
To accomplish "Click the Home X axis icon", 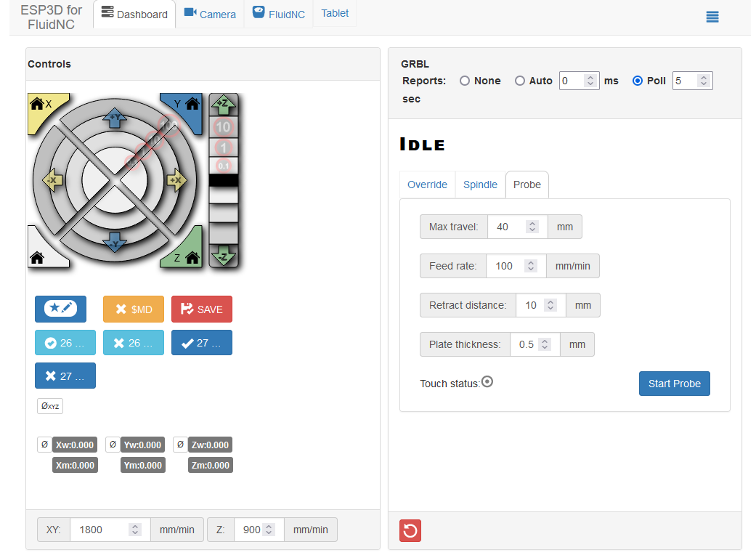I will coord(37,104).
